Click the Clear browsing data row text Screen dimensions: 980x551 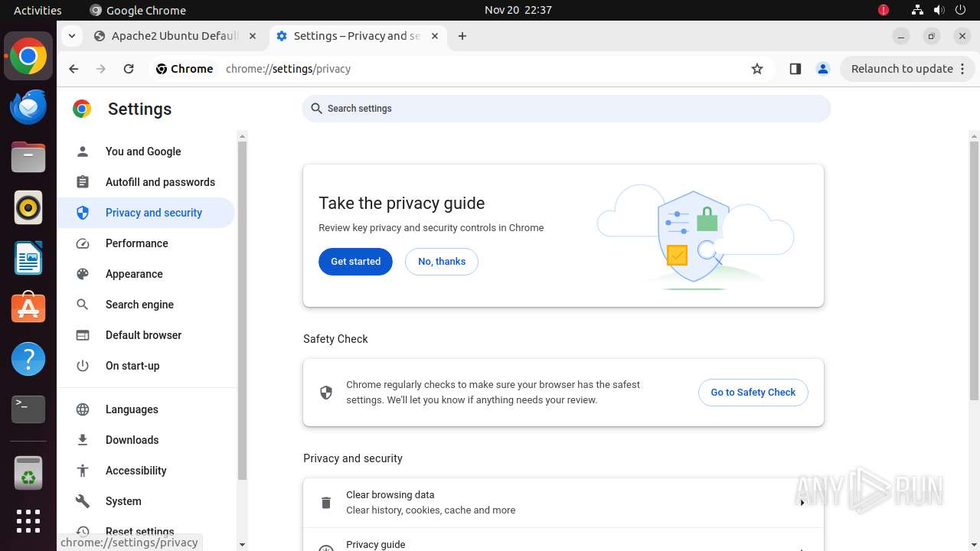430,503
